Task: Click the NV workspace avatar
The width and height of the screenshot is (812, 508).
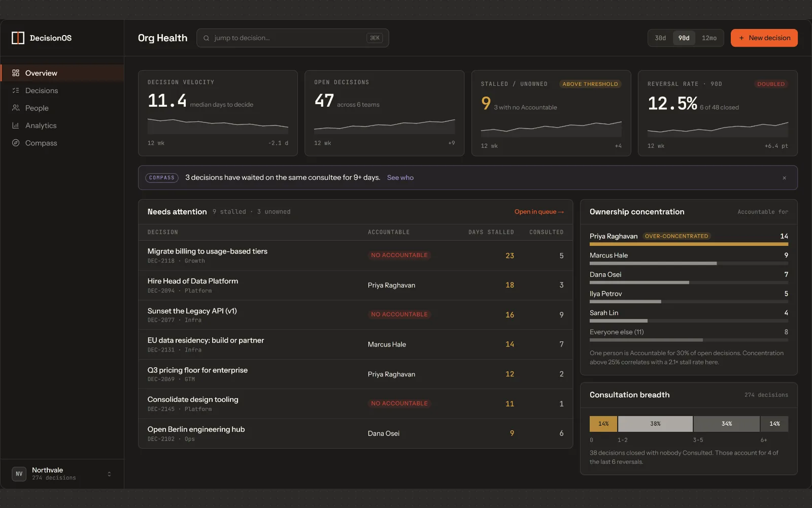Action: coord(19,474)
